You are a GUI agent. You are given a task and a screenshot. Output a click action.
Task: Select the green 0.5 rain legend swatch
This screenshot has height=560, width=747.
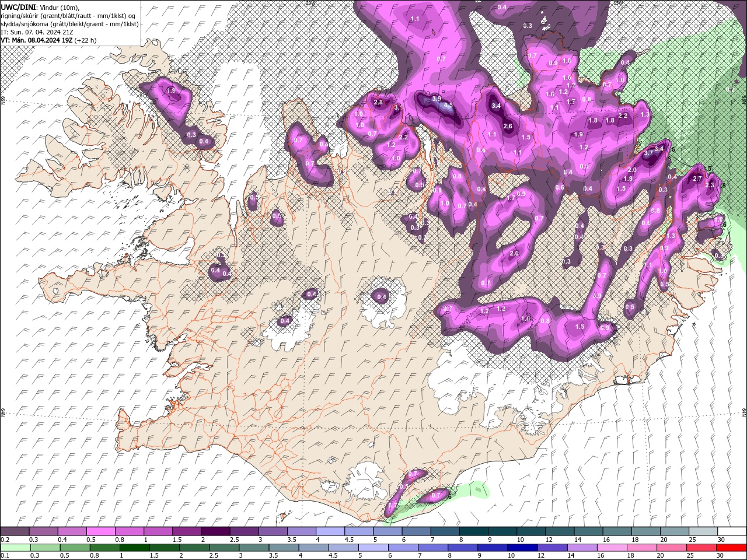tap(75, 548)
